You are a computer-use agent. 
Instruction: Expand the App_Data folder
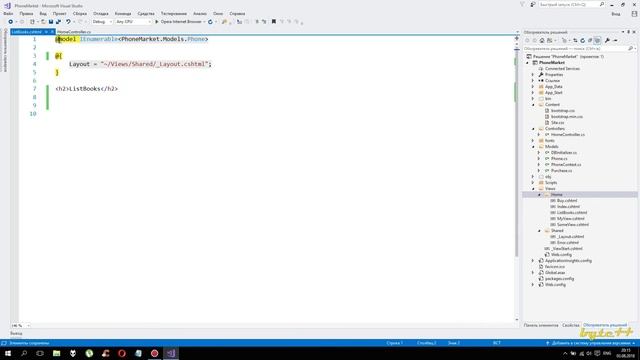point(533,87)
